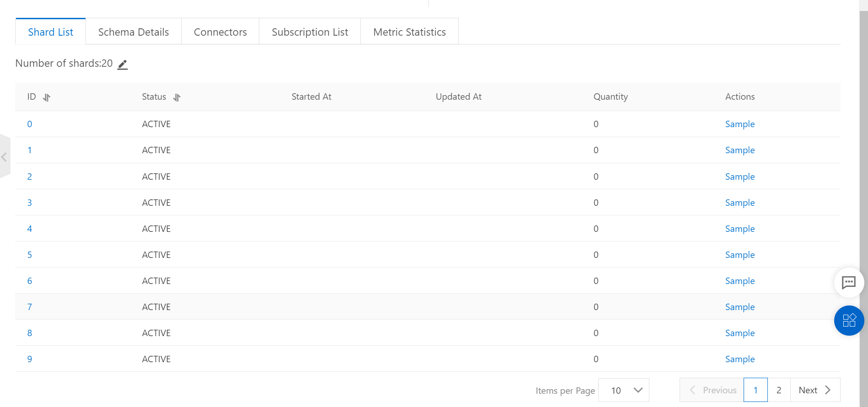Click the Started At column header
The image size is (868, 407).
311,96
